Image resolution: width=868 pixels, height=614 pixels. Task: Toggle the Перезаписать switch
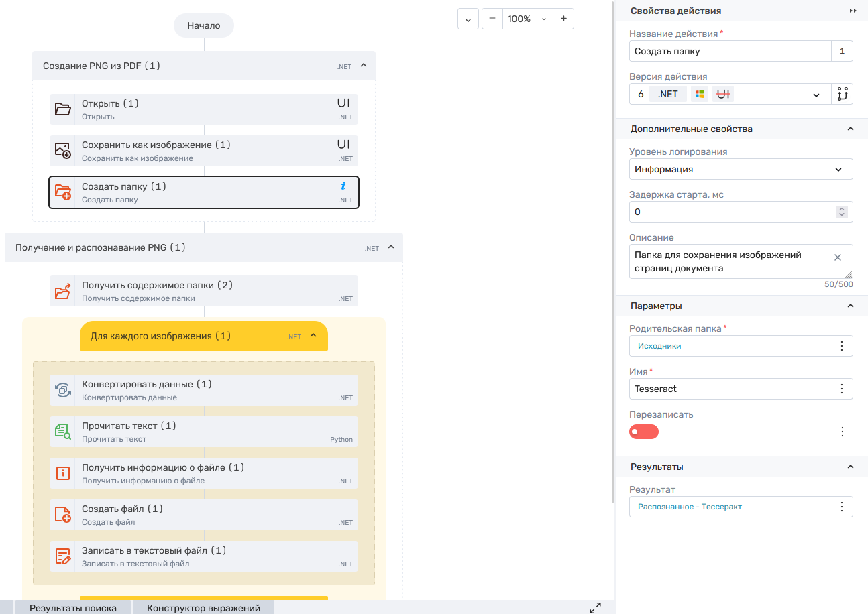pos(644,432)
